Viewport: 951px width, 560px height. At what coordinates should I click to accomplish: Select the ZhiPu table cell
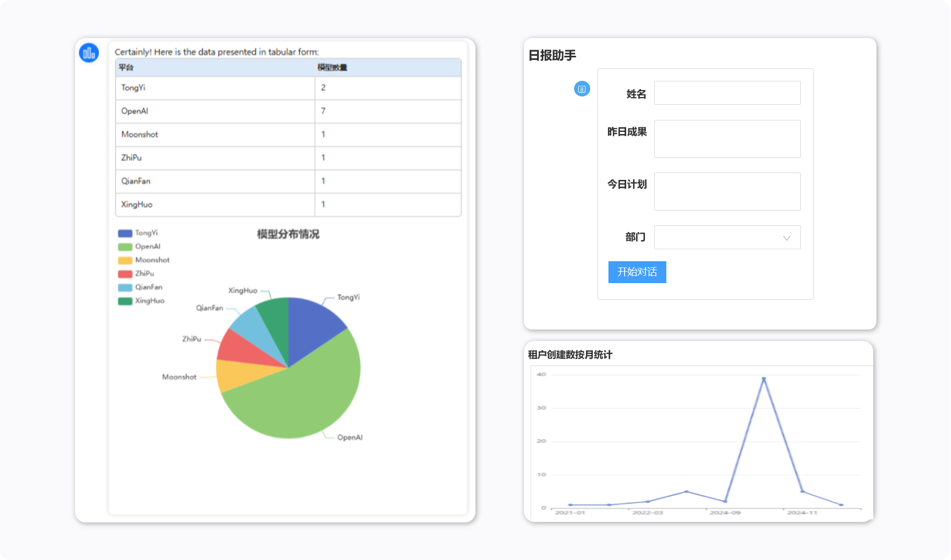pos(215,158)
